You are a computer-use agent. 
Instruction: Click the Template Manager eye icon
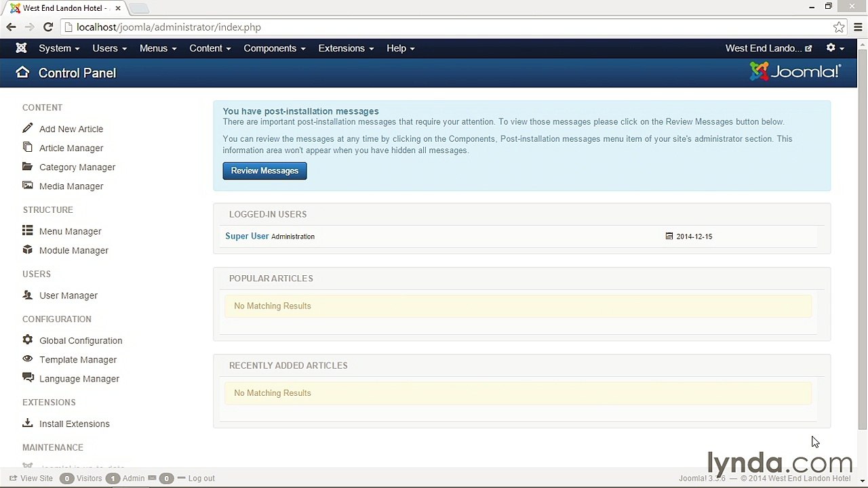click(x=27, y=359)
